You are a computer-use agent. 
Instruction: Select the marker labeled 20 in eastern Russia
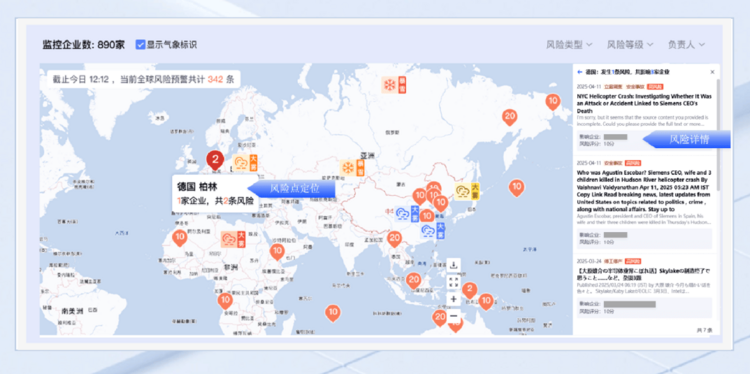tap(509, 117)
